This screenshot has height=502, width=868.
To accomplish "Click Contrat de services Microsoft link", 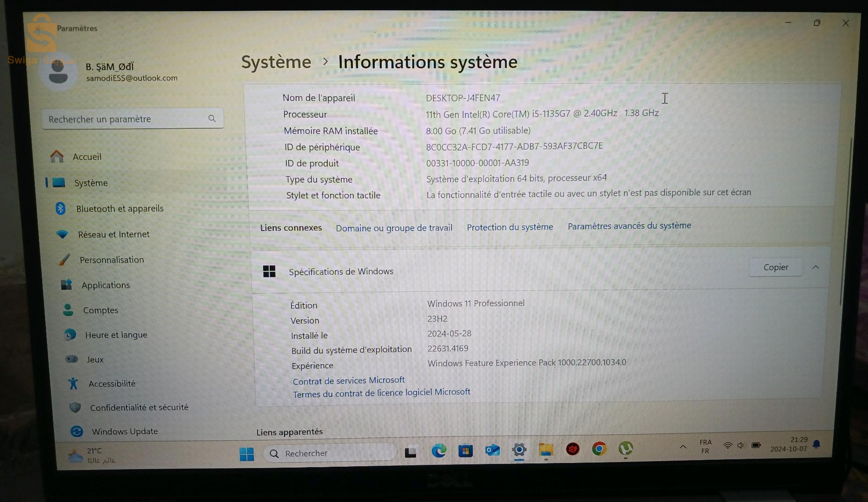I will click(349, 381).
